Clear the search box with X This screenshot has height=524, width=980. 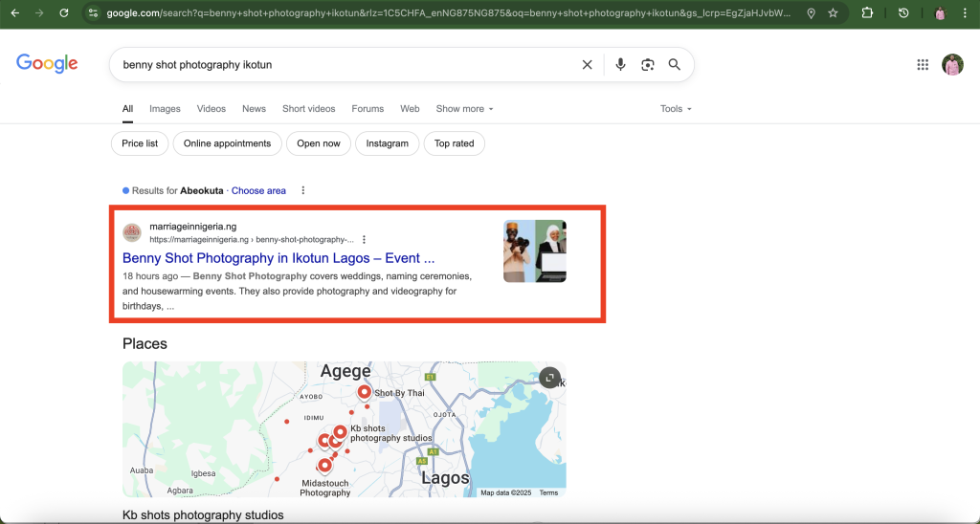coord(587,64)
